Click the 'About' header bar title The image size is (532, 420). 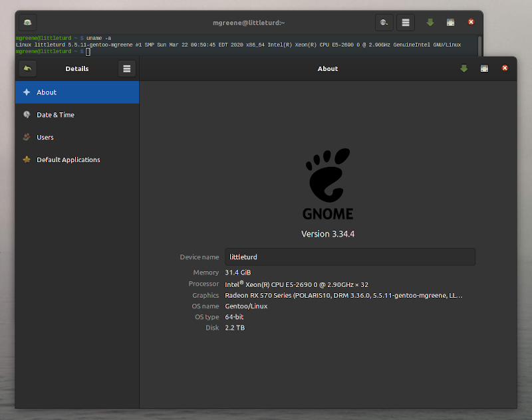328,68
